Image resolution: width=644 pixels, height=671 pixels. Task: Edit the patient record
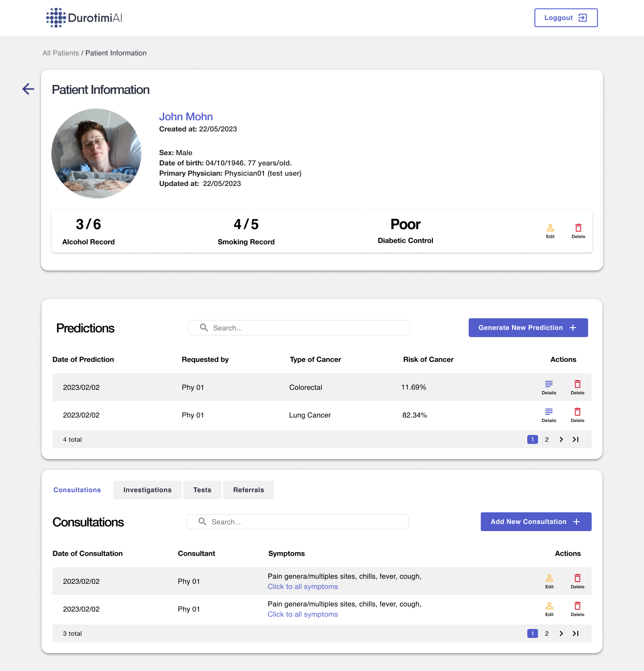550,230
